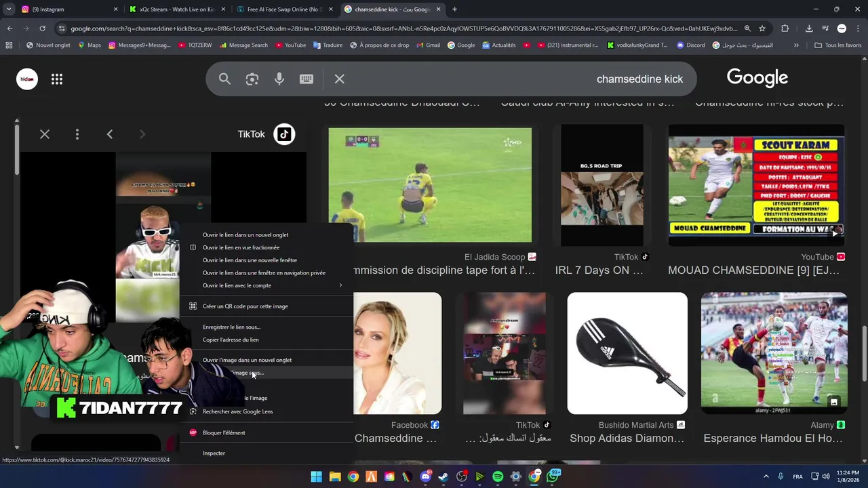Open the on-screen keyboard icon
The image size is (868, 488).
click(x=307, y=79)
